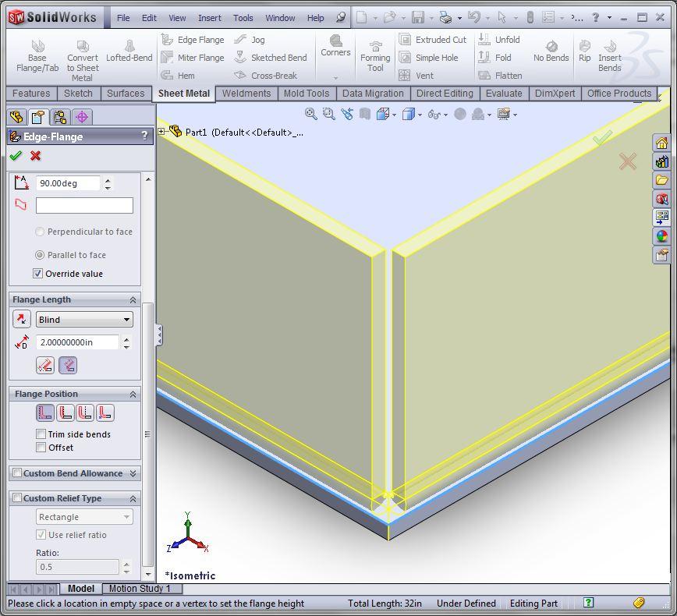
Task: Collapse the Custom Relief Type section
Action: 133,499
